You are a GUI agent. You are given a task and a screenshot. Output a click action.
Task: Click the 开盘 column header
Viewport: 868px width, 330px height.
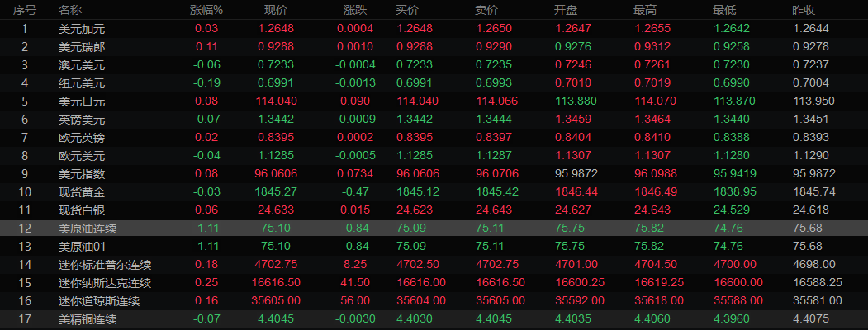(x=565, y=11)
